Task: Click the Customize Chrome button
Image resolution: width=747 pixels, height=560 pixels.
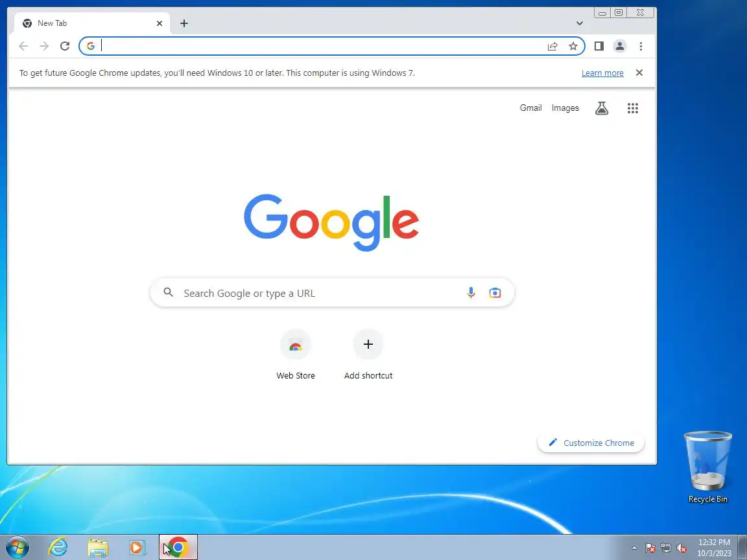Action: point(591,443)
